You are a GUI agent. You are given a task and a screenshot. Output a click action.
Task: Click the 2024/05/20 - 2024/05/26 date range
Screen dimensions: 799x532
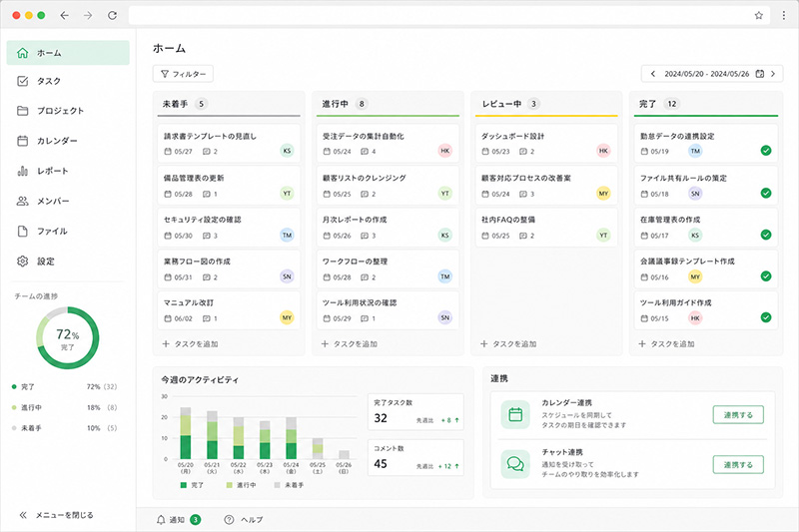pos(707,74)
